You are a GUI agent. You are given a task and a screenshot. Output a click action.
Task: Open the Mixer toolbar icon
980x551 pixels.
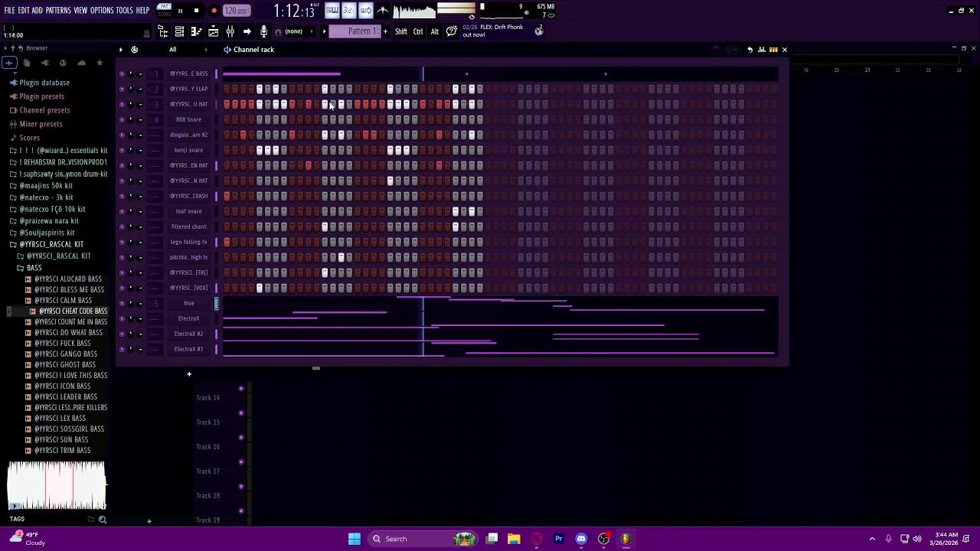pyautogui.click(x=230, y=31)
